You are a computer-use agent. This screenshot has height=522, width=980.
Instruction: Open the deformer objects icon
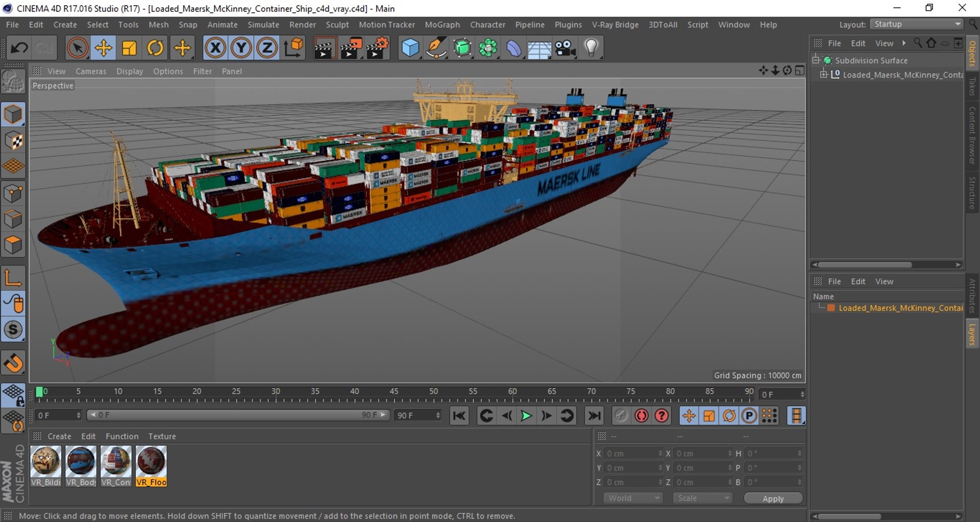514,48
